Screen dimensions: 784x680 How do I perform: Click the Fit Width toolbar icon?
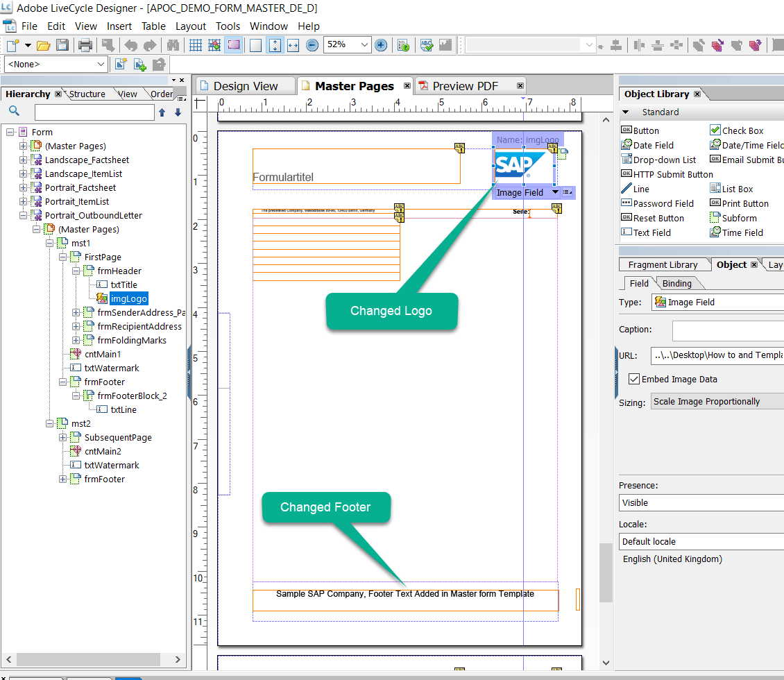point(293,45)
